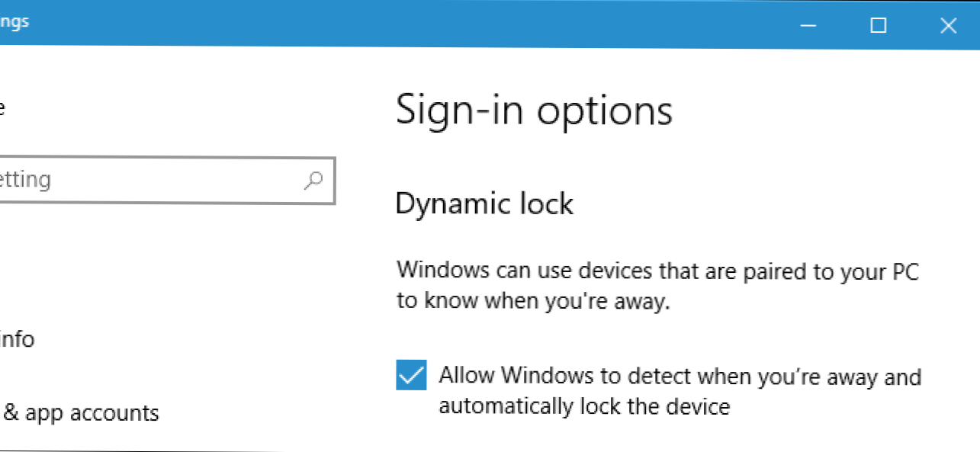Minimize the Settings window
The image size is (980, 452).
(809, 25)
